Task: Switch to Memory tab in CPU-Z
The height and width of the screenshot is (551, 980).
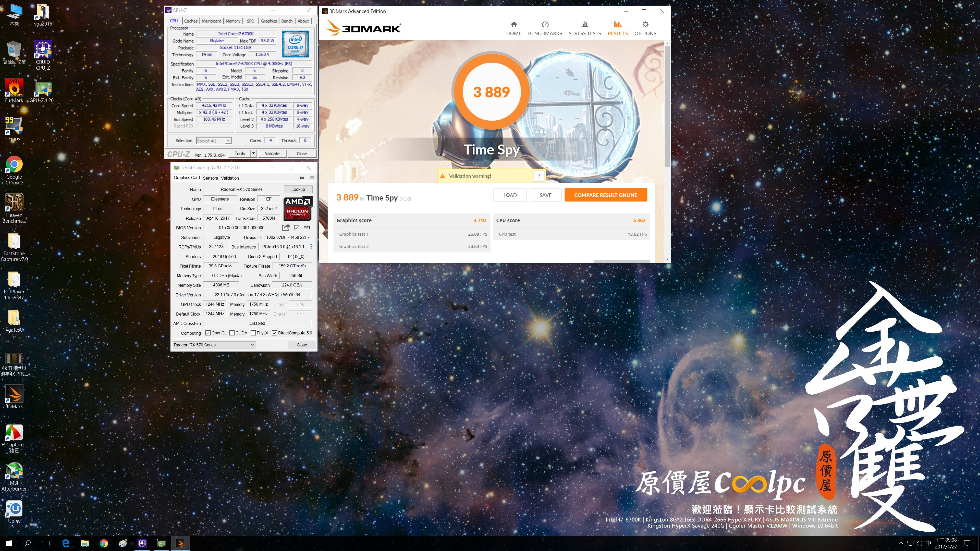Action: coord(233,21)
